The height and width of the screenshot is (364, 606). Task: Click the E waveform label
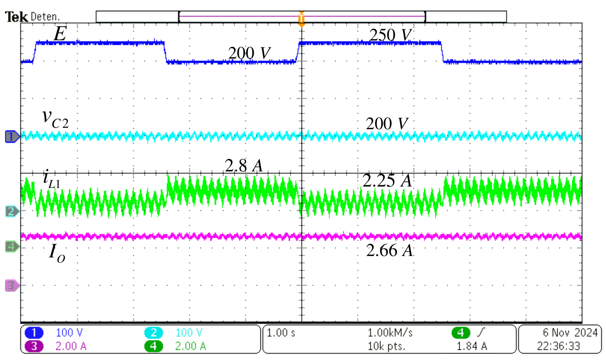tap(60, 34)
